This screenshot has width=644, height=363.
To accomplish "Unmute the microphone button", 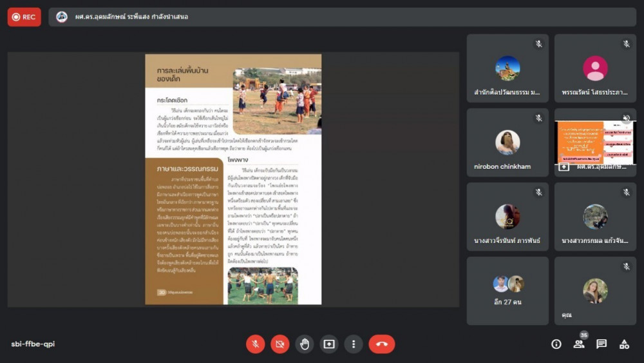I will (255, 344).
